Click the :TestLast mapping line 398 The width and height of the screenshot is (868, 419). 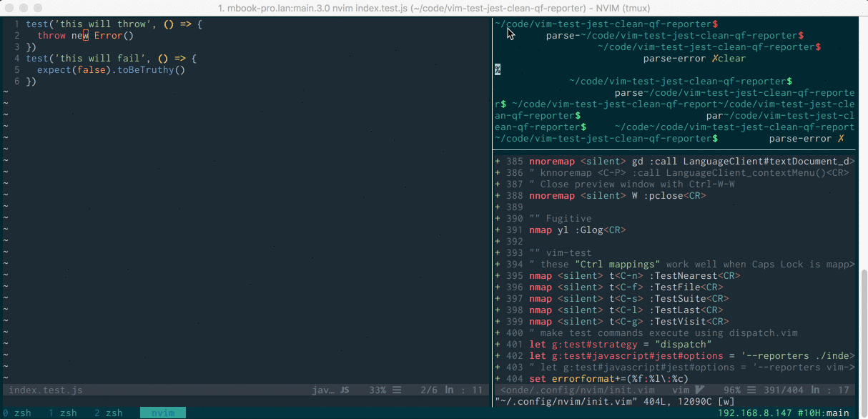(x=626, y=310)
